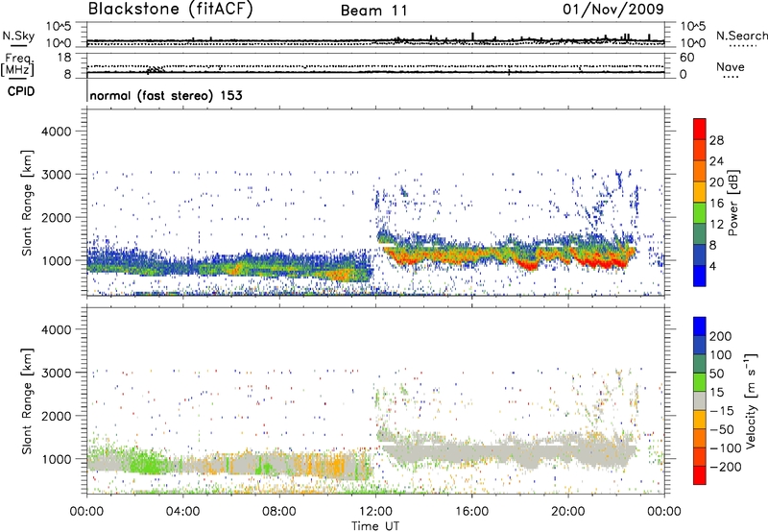Click the "3000" tick in the power panel
The height and width of the screenshot is (532, 768).
56,175
